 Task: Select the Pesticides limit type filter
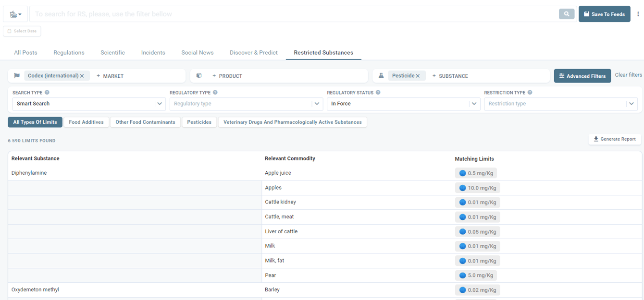pos(199,122)
